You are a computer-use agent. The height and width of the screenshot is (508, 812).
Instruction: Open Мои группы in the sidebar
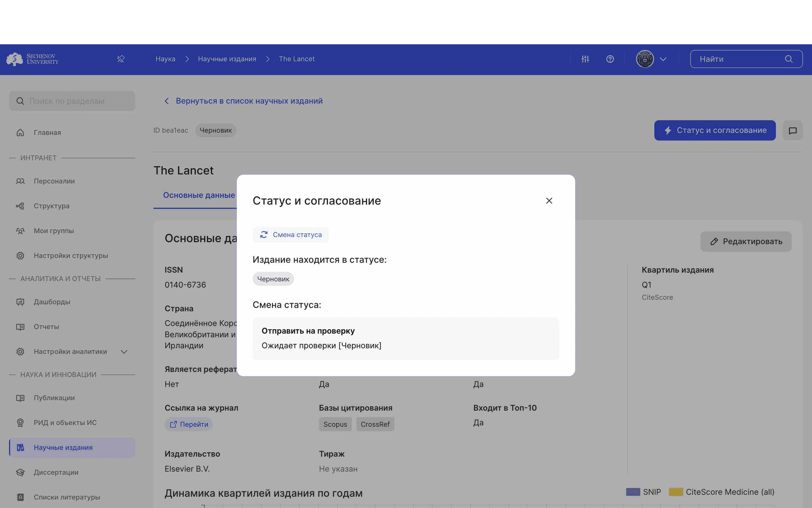[x=72, y=231]
